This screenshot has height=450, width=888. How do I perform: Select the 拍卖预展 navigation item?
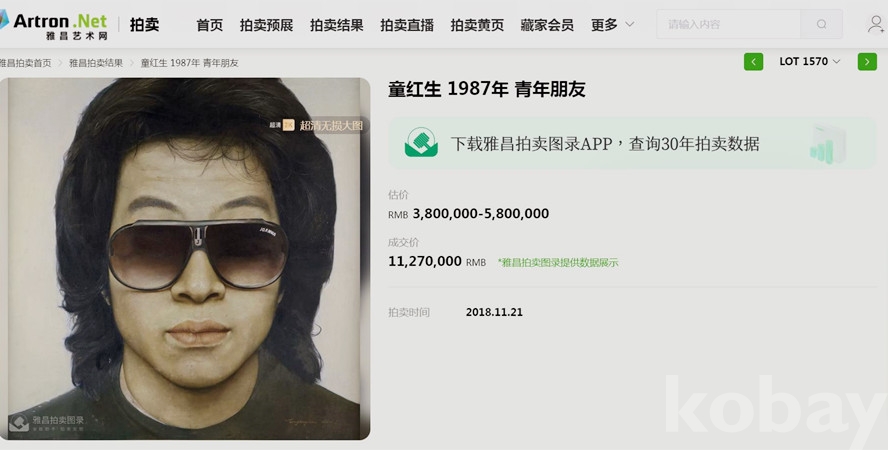[x=266, y=25]
